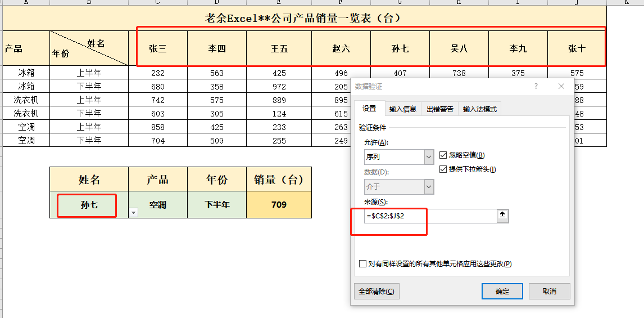Select cell with value 738
Screen dimensions: 644x318
[x=459, y=73]
